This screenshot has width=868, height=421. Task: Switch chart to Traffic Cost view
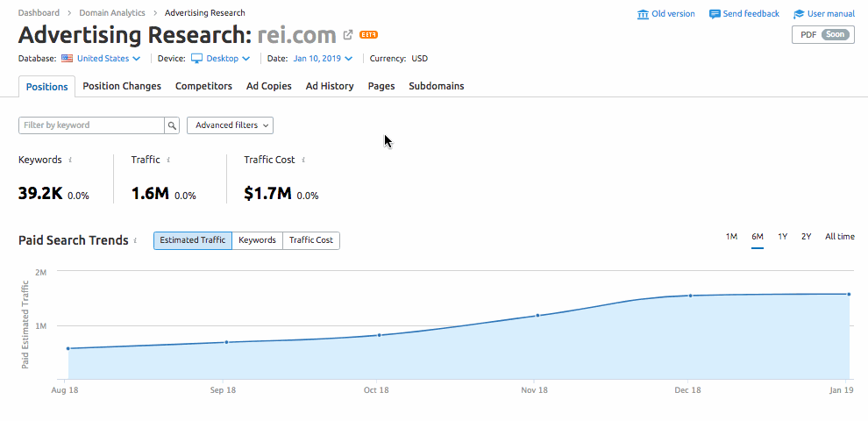pyautogui.click(x=311, y=240)
